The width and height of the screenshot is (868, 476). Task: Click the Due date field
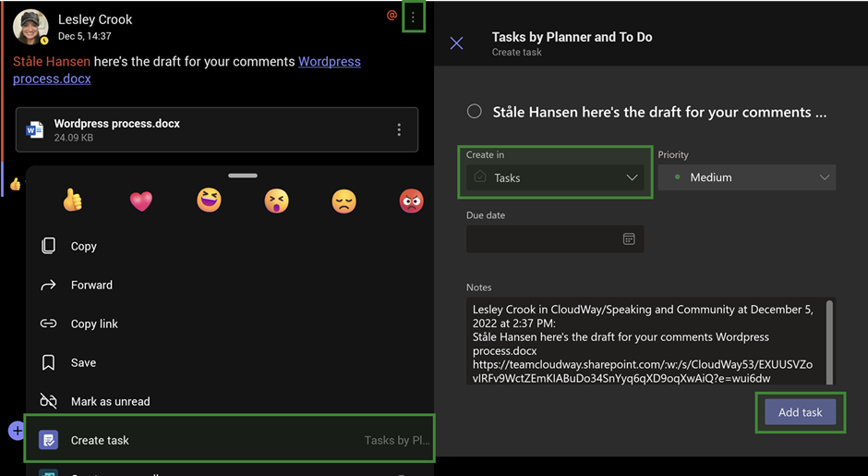tap(555, 238)
